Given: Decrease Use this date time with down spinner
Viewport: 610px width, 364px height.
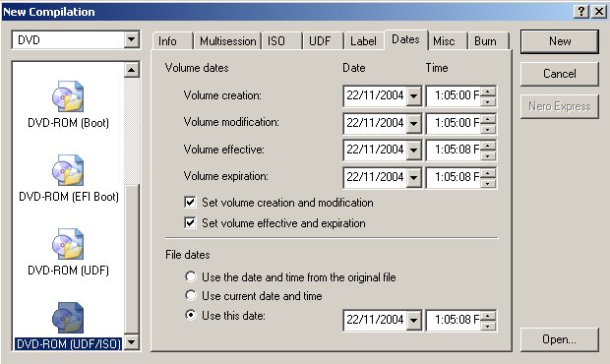Looking at the screenshot, I should point(488,326).
